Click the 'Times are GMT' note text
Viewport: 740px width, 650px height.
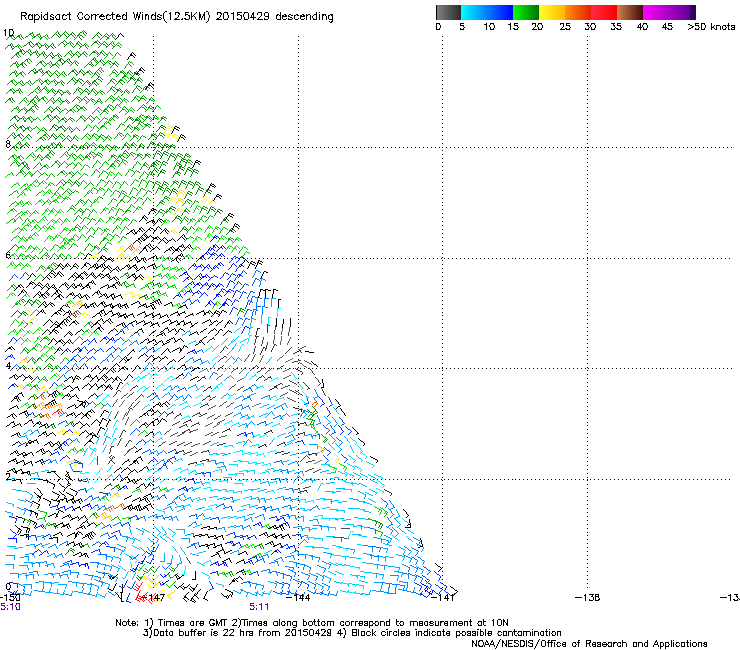point(193,623)
